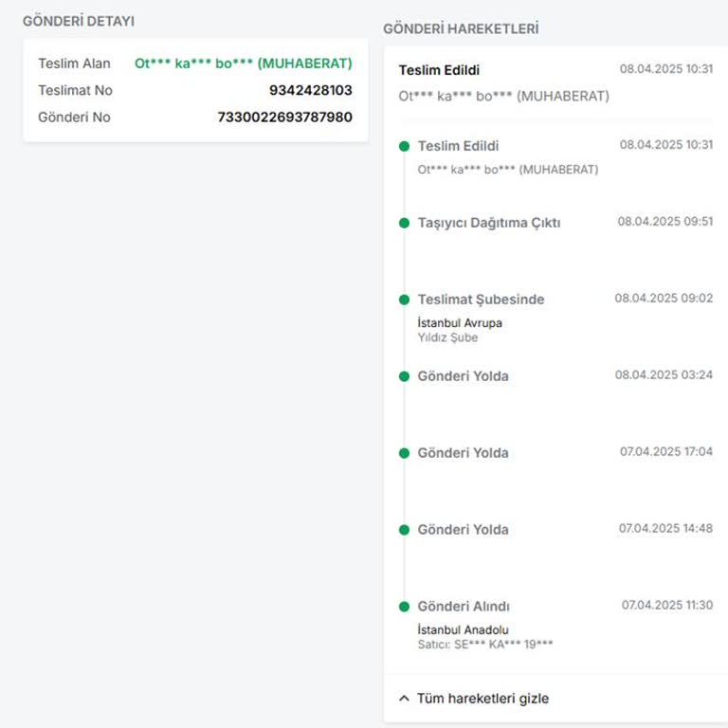
Task: Click the dot for Gönderi Yolda at 17:04
Action: pos(405,453)
